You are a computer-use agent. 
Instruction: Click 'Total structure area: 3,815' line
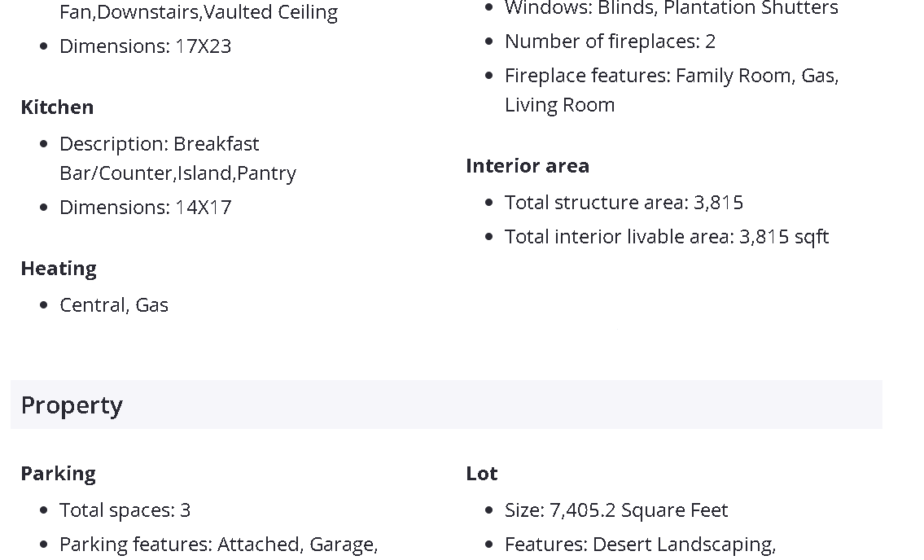click(x=624, y=203)
